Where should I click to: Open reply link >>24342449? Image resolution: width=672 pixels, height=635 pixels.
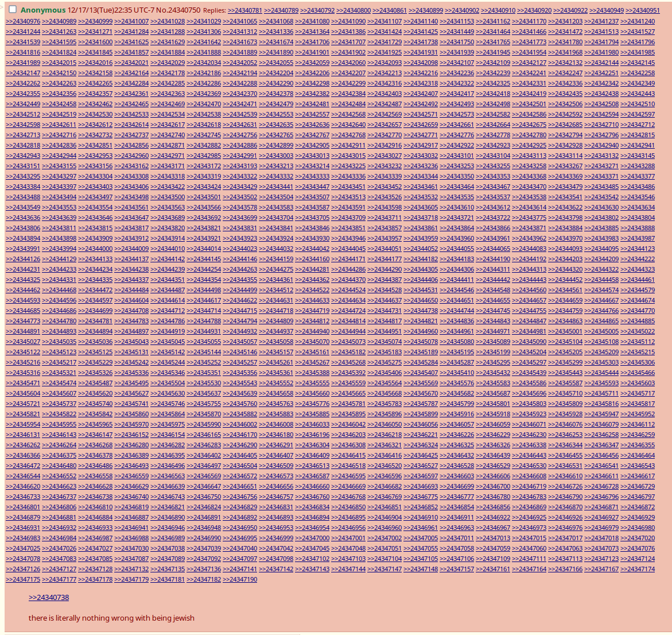[x=23, y=104]
